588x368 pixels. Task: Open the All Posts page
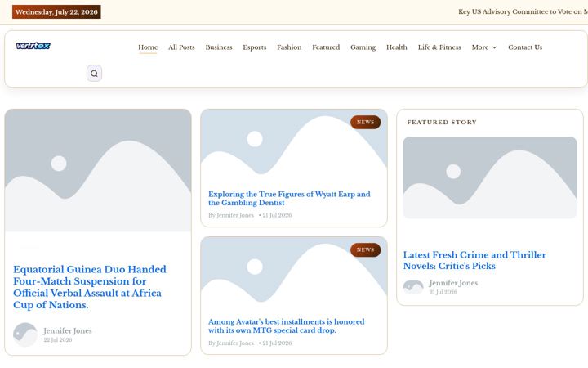tap(181, 47)
